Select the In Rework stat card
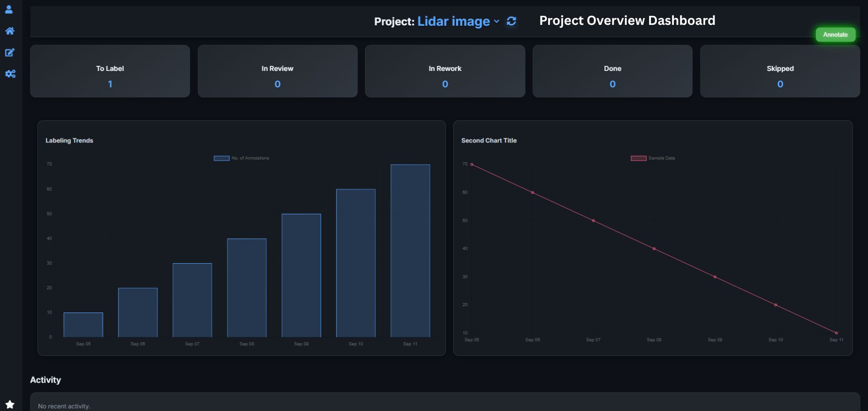Viewport: 868px width, 411px height. click(445, 71)
